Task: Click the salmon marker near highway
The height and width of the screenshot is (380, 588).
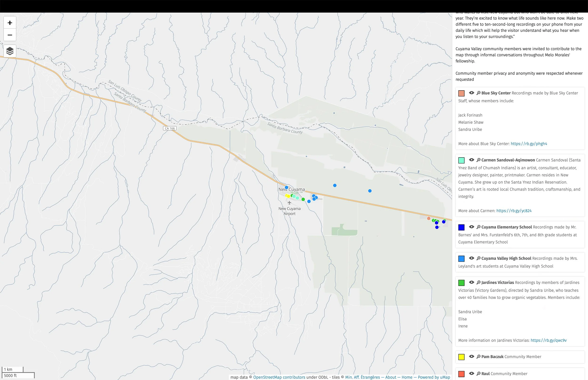Action: click(429, 218)
